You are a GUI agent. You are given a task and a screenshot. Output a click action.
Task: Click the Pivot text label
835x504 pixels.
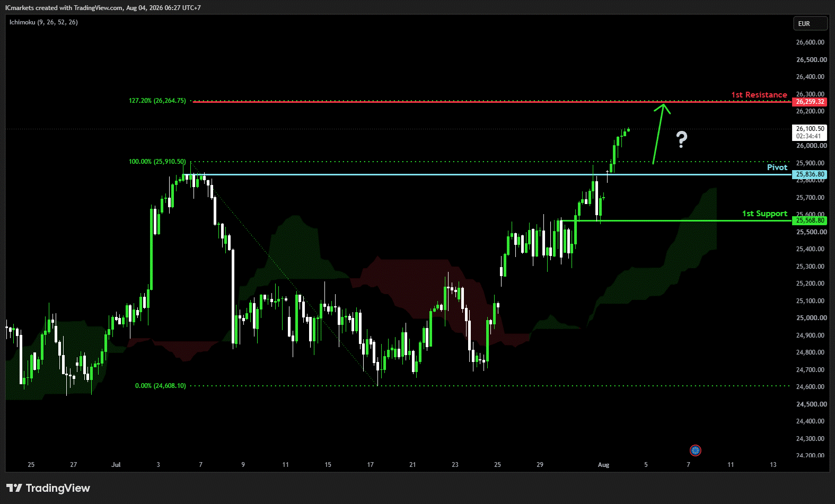[x=777, y=167]
